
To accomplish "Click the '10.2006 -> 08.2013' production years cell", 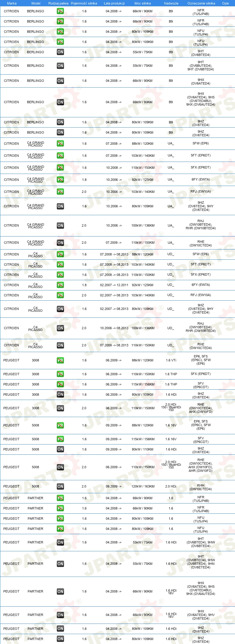I will point(114,328).
